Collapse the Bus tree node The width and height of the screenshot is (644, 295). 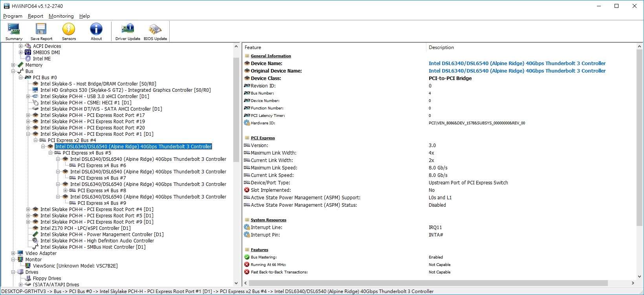coord(13,71)
